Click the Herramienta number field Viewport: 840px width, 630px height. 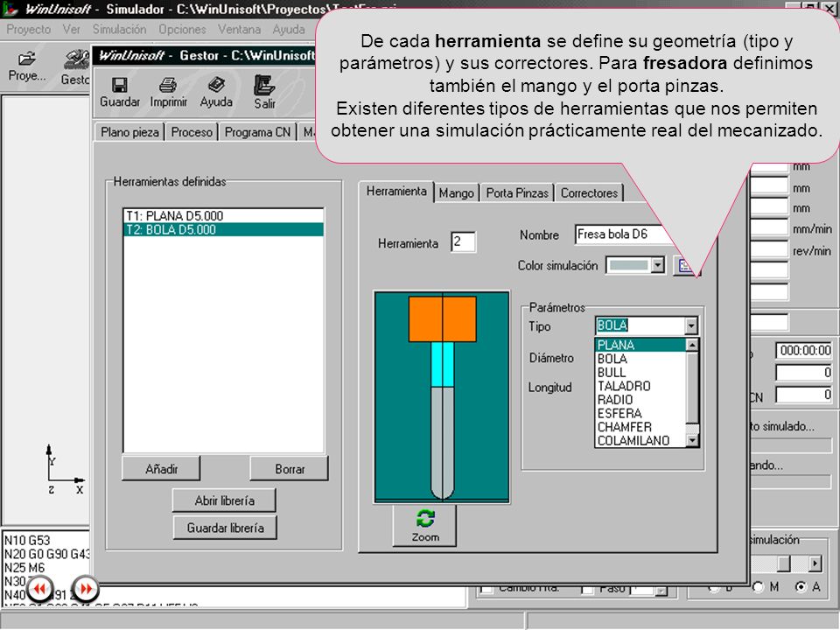462,241
